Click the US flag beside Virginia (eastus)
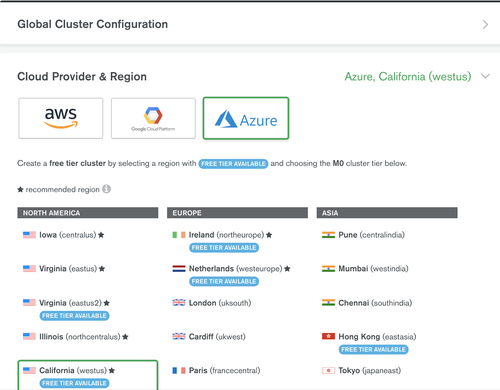Image resolution: width=500 pixels, height=390 pixels. (29, 268)
